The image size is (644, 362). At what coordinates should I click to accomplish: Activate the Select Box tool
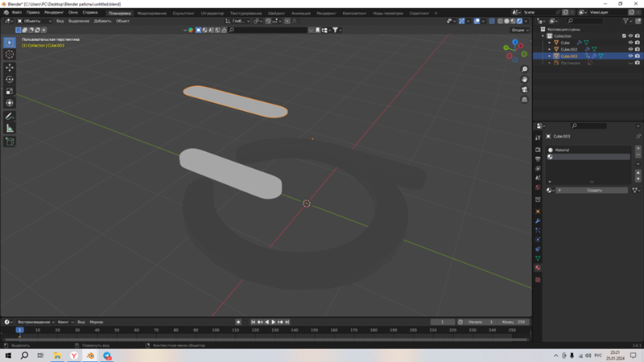coord(10,43)
